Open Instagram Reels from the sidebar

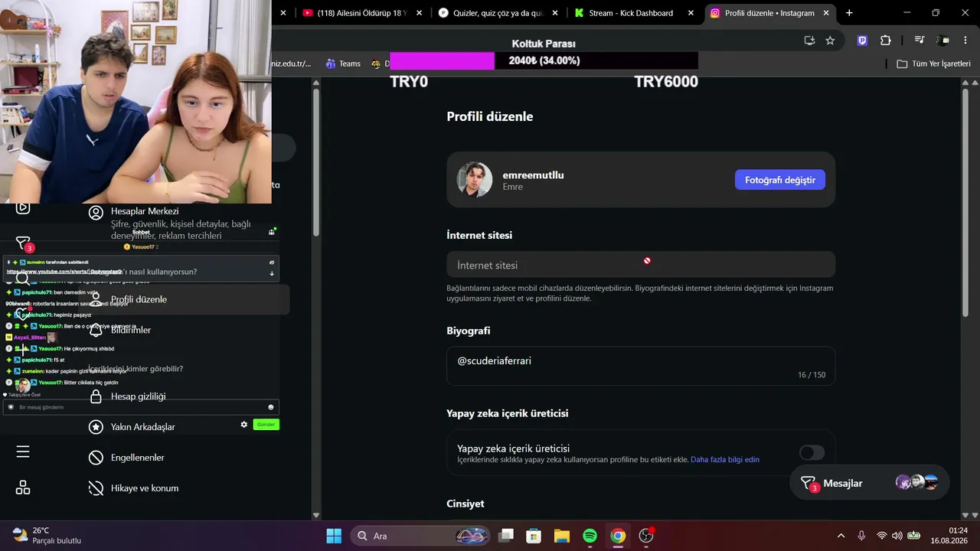[23, 207]
